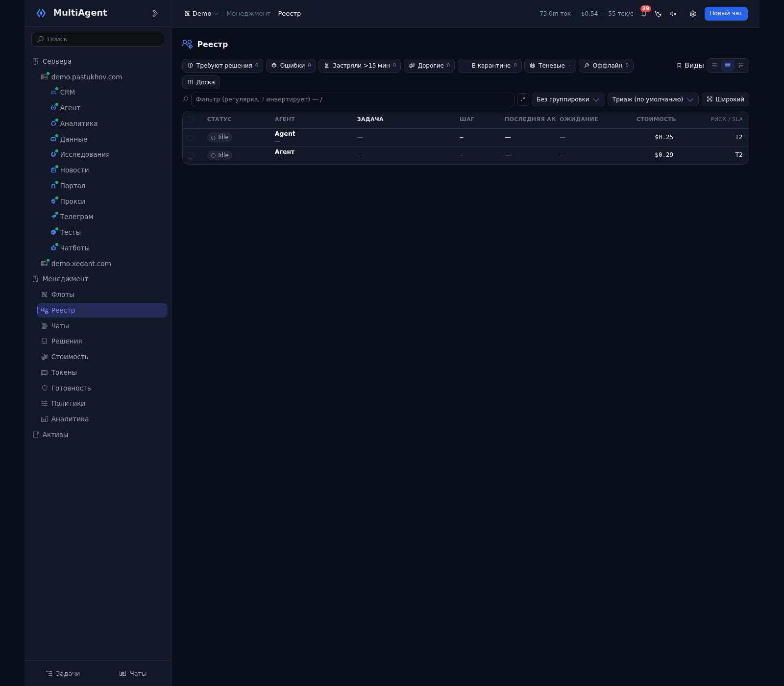This screenshot has height=686, width=784.
Task: Toggle the regex .* filter button
Action: (x=523, y=99)
